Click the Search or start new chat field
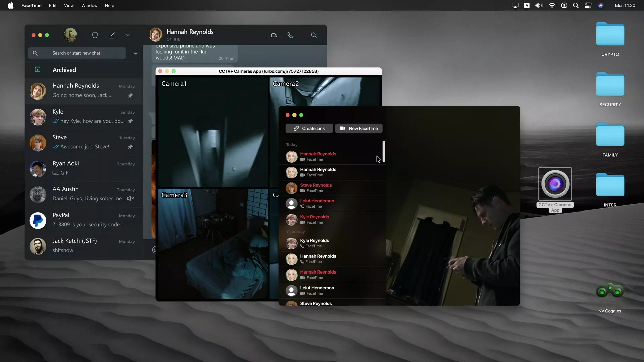The width and height of the screenshot is (644, 362). [x=77, y=53]
